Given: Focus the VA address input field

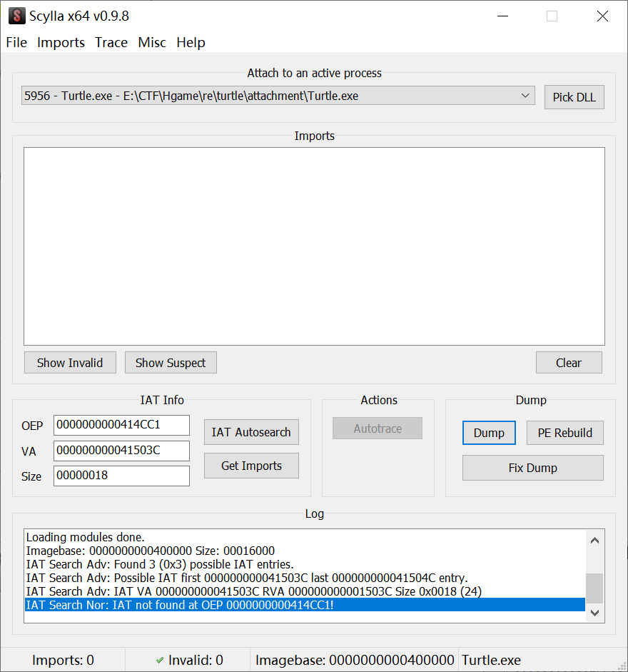Looking at the screenshot, I should coord(121,451).
